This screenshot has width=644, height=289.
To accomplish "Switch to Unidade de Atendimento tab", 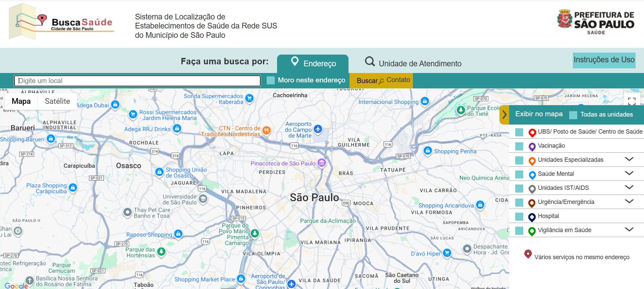I will coord(413,63).
